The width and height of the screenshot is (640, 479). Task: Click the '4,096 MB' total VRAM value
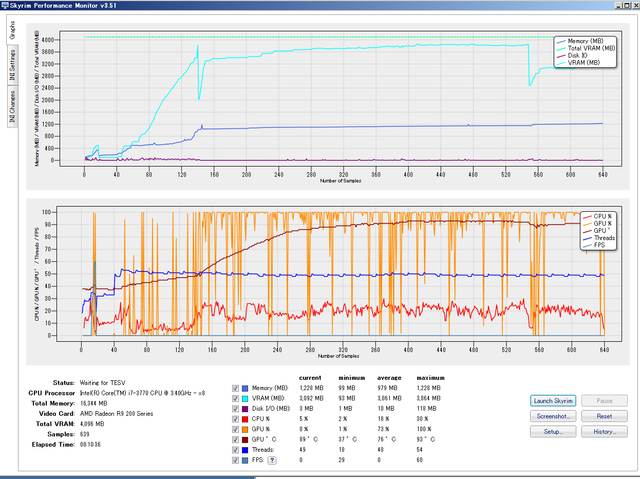pos(92,424)
